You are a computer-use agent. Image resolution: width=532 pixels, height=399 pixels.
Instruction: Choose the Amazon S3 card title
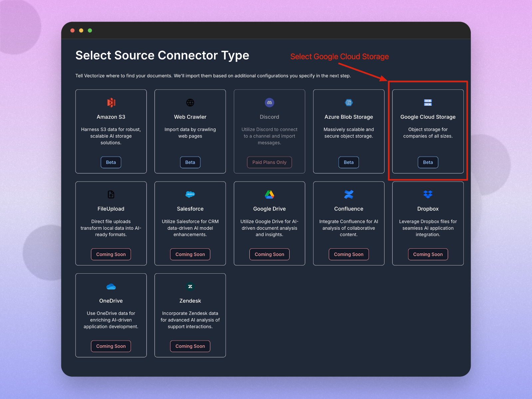click(x=111, y=117)
